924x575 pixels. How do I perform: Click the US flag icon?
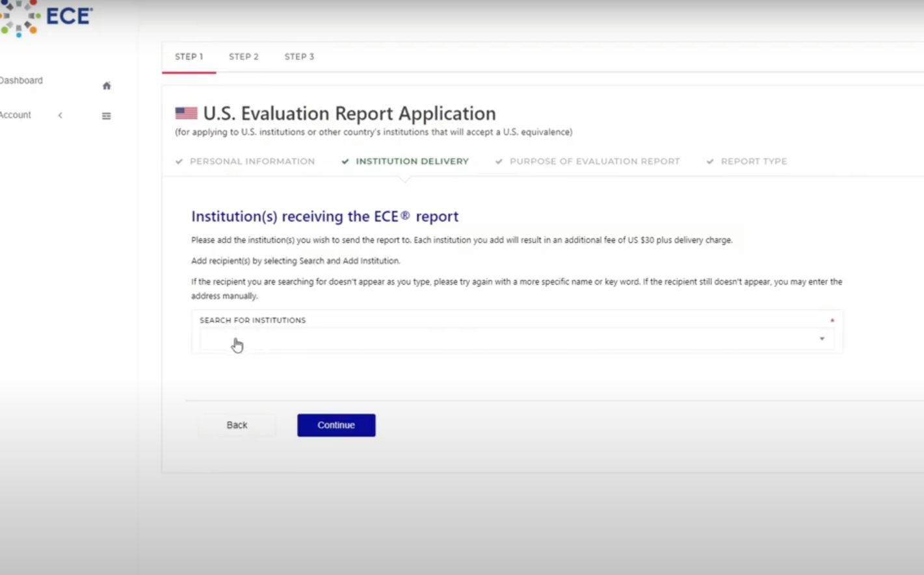click(x=186, y=113)
